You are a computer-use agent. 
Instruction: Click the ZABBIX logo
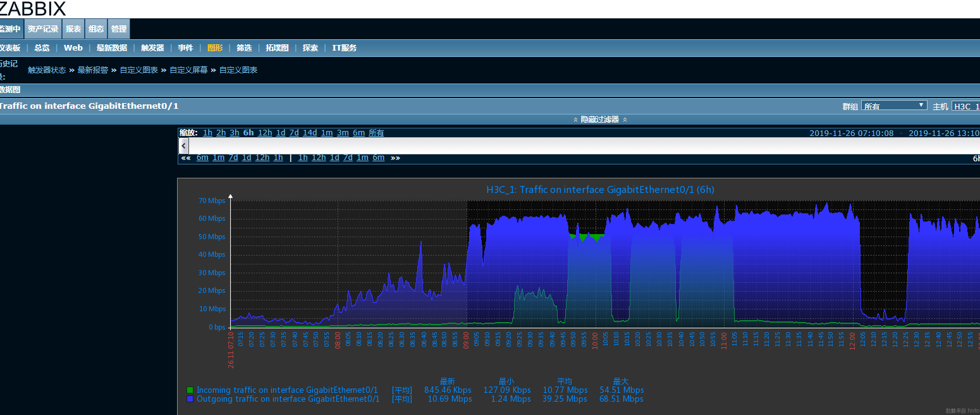[x=33, y=9]
